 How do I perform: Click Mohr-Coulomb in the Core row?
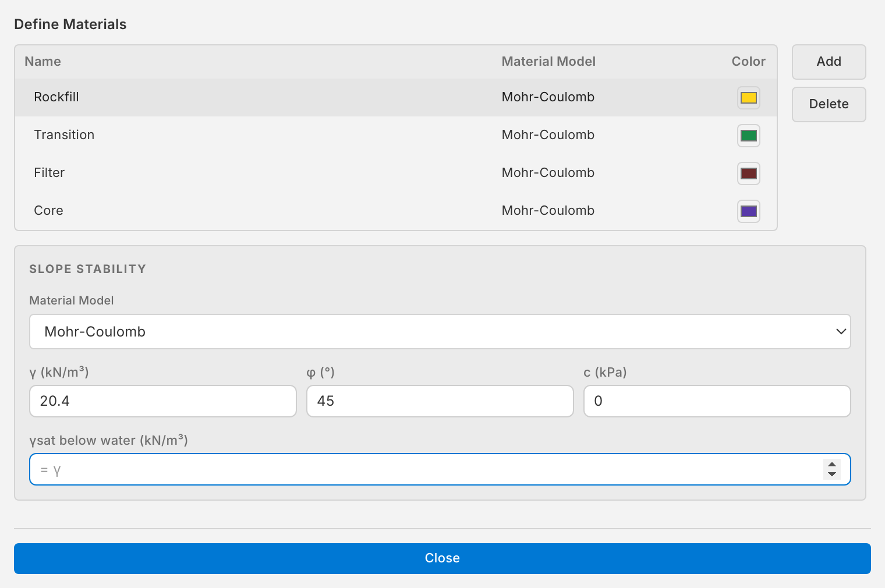pos(548,211)
